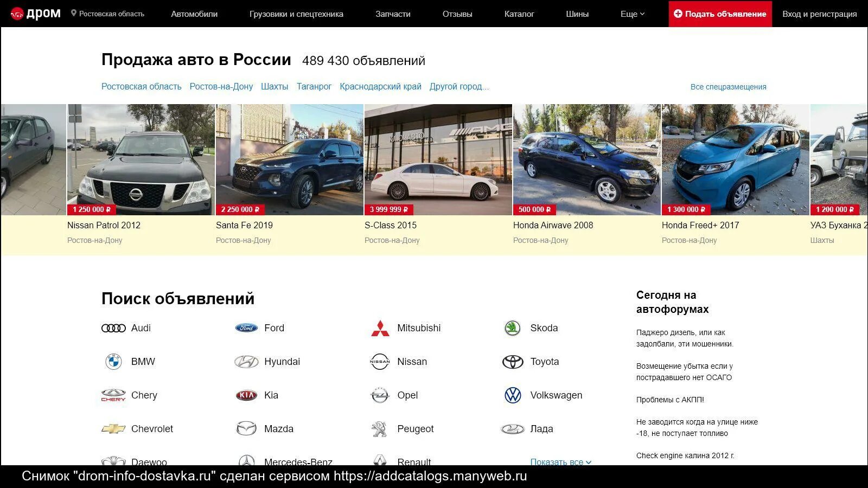Open forum topic Возмещение убытка ОСАГО
Screen dimensions: 868x488
[x=685, y=371]
